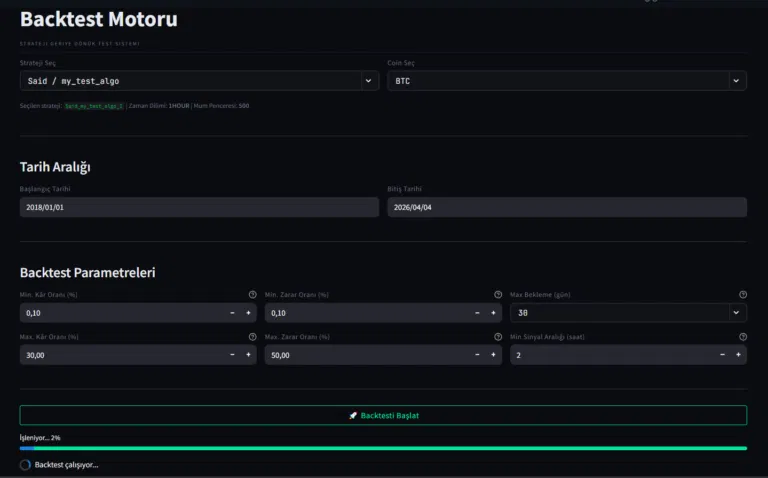Click help icon for Min. Zarar Oranı

click(498, 295)
